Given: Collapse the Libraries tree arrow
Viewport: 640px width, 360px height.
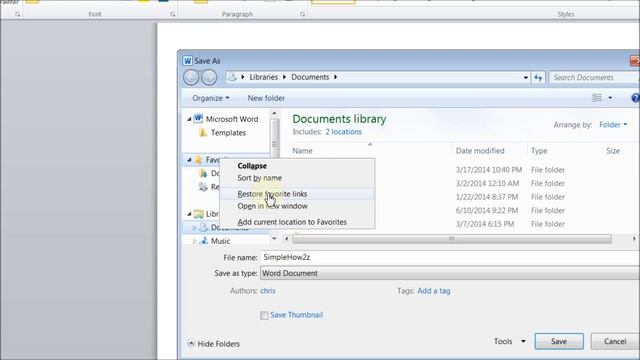Looking at the screenshot, I should [x=189, y=214].
